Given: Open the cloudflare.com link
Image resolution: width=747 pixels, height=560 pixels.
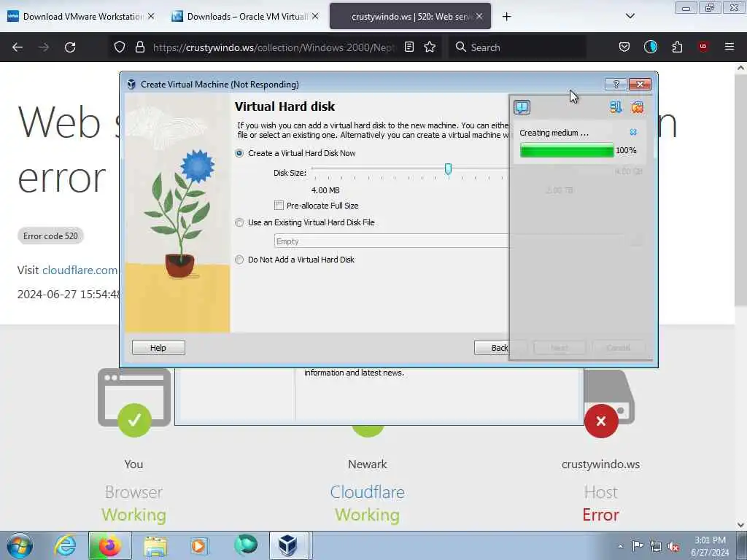Looking at the screenshot, I should pos(80,270).
